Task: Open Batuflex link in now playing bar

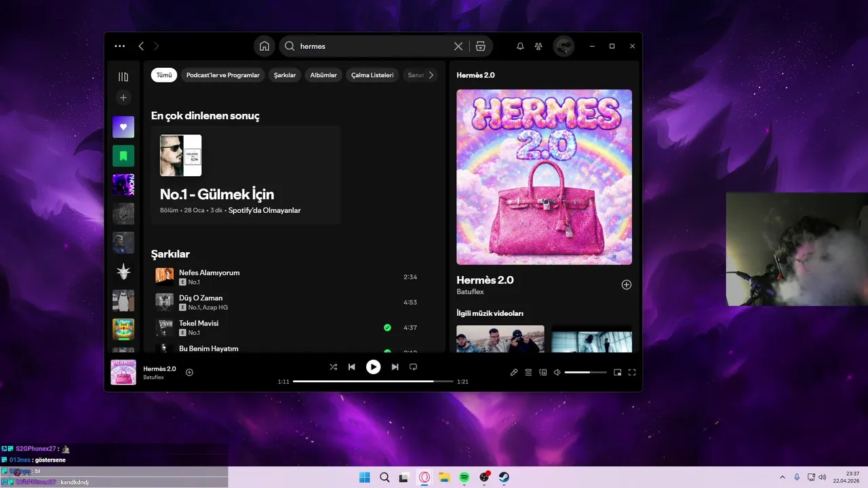Action: click(x=153, y=378)
